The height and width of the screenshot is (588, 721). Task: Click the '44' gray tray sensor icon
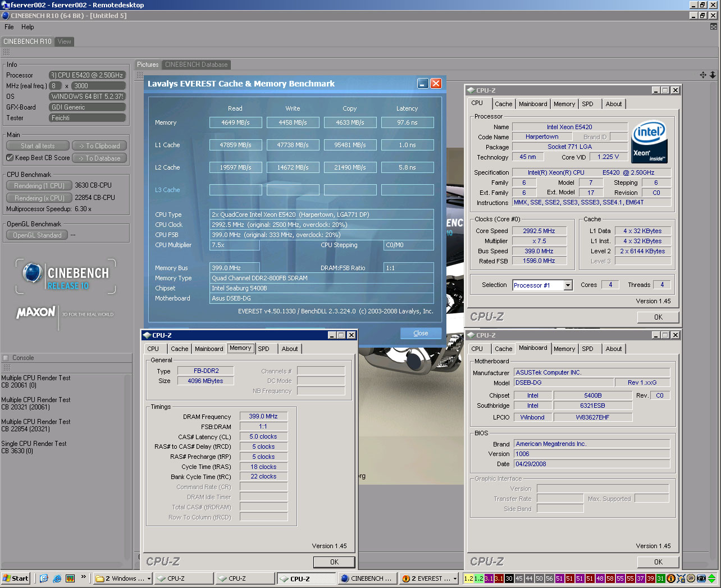point(529,578)
